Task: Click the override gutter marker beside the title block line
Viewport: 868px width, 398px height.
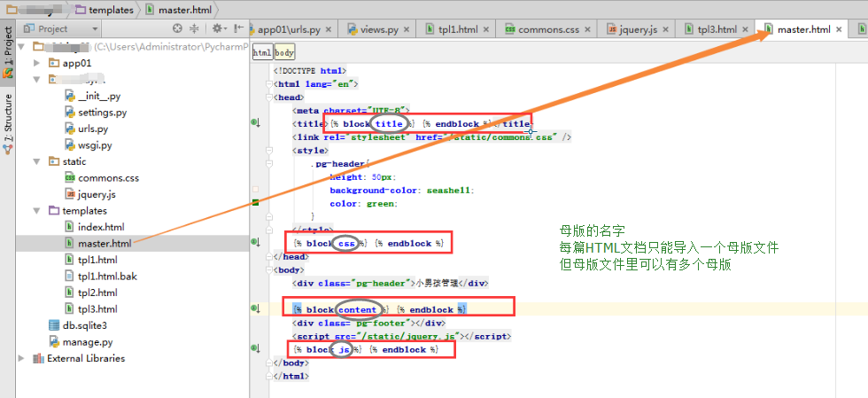Action: pos(255,123)
